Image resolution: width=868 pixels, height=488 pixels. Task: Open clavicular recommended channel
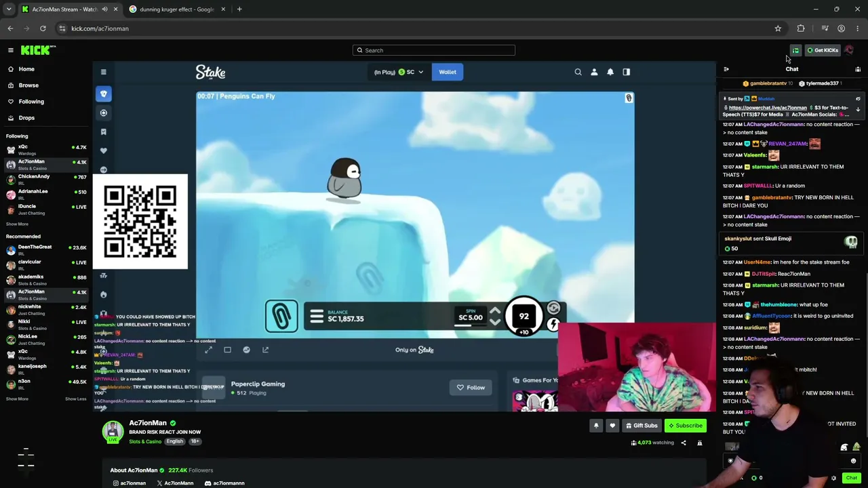click(x=46, y=264)
